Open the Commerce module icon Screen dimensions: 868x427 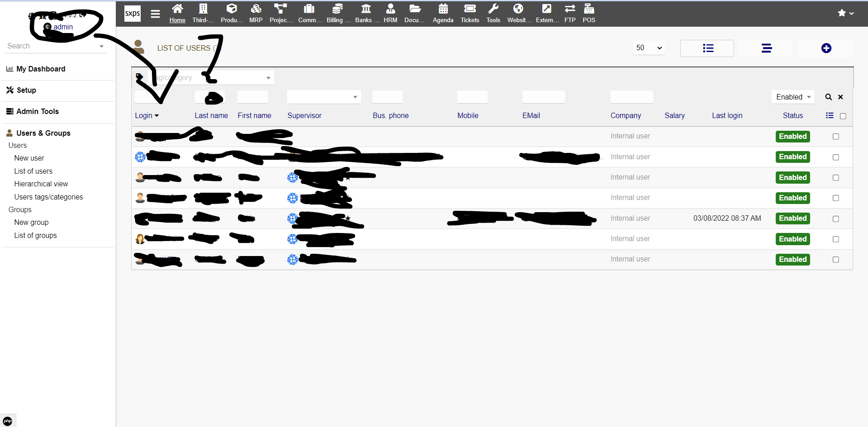click(x=309, y=9)
